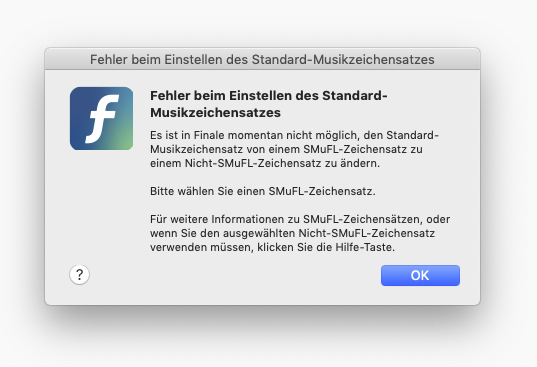
Task: Open help via the question mark button
Action: pos(79,275)
